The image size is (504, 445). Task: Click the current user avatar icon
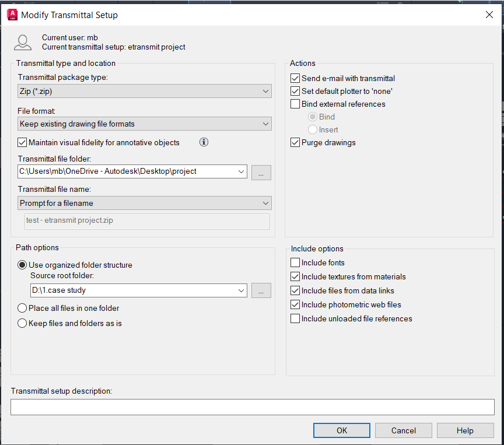(22, 42)
